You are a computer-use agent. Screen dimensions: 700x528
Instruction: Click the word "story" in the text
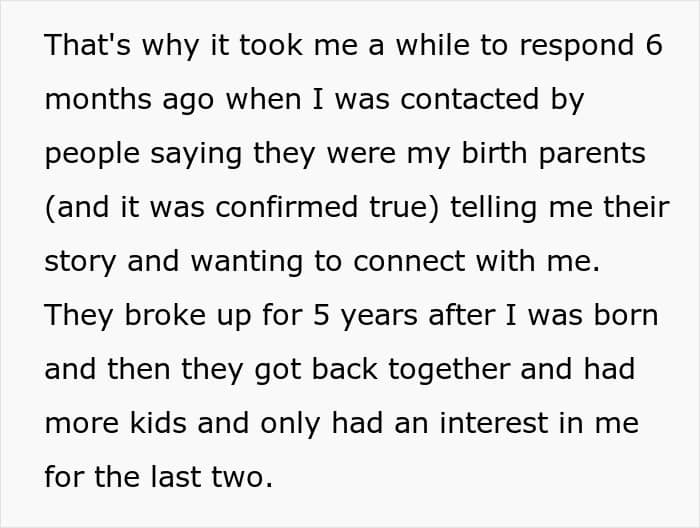click(x=80, y=262)
